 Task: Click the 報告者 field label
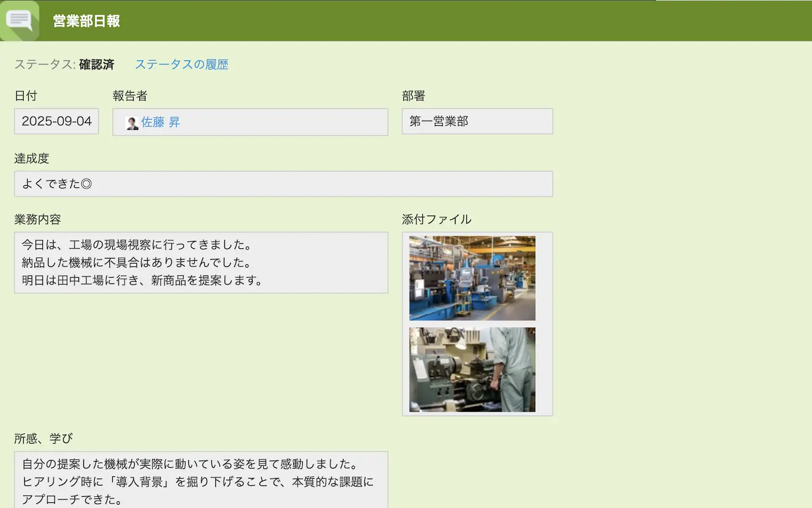130,96
